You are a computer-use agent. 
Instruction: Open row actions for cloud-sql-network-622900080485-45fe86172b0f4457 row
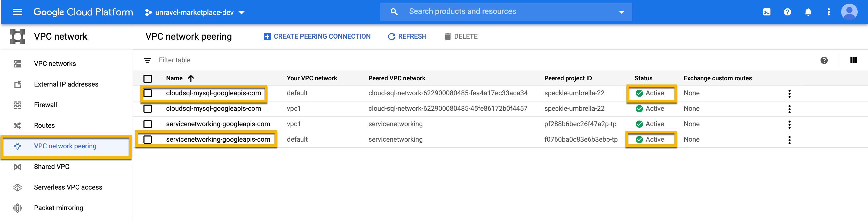pyautogui.click(x=789, y=109)
